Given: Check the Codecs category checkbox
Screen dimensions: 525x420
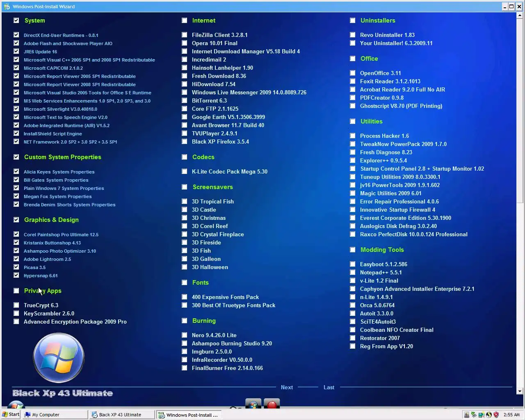Looking at the screenshot, I should click(184, 157).
